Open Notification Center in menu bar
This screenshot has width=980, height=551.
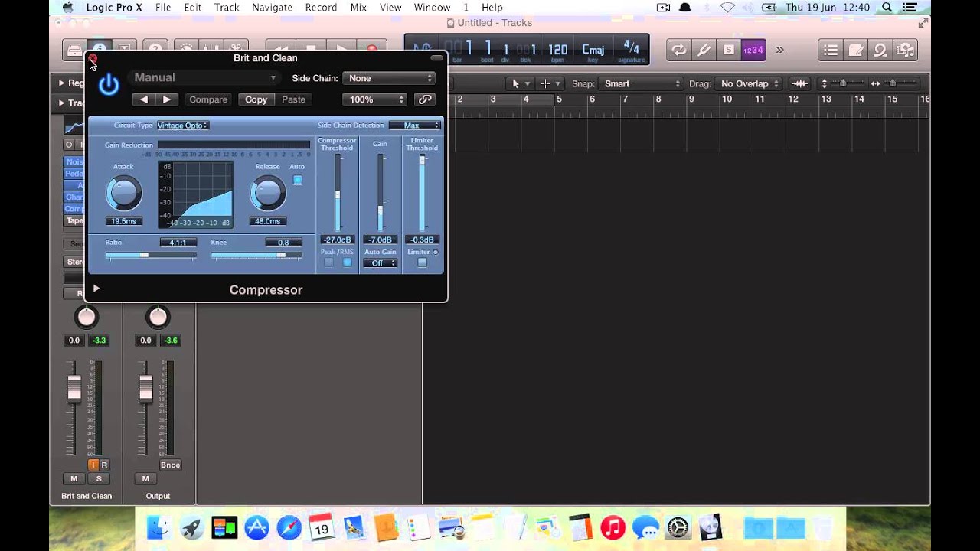click(910, 8)
